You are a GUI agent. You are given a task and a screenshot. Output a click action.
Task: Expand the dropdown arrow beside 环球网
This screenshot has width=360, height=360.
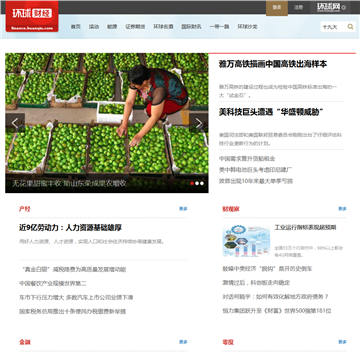click(344, 7)
